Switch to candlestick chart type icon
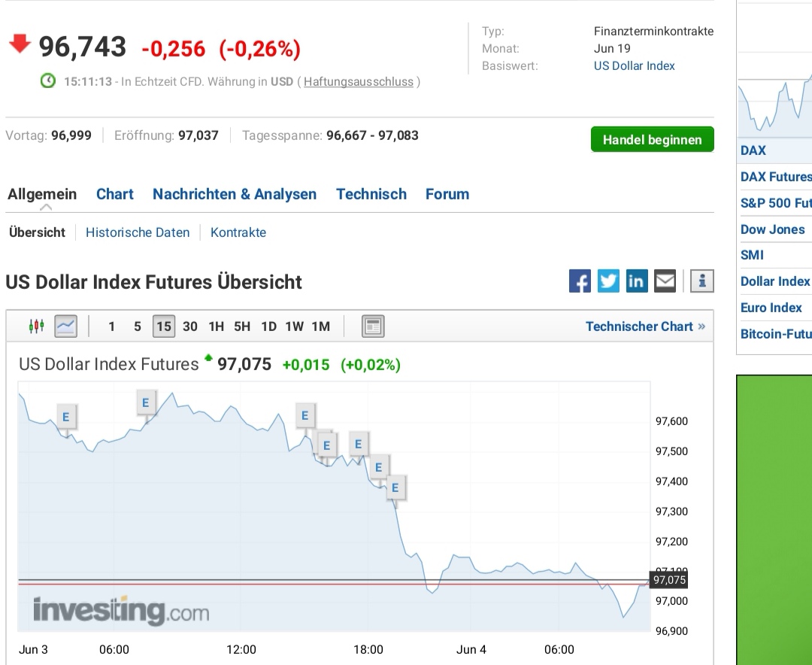812x665 pixels. (x=36, y=326)
